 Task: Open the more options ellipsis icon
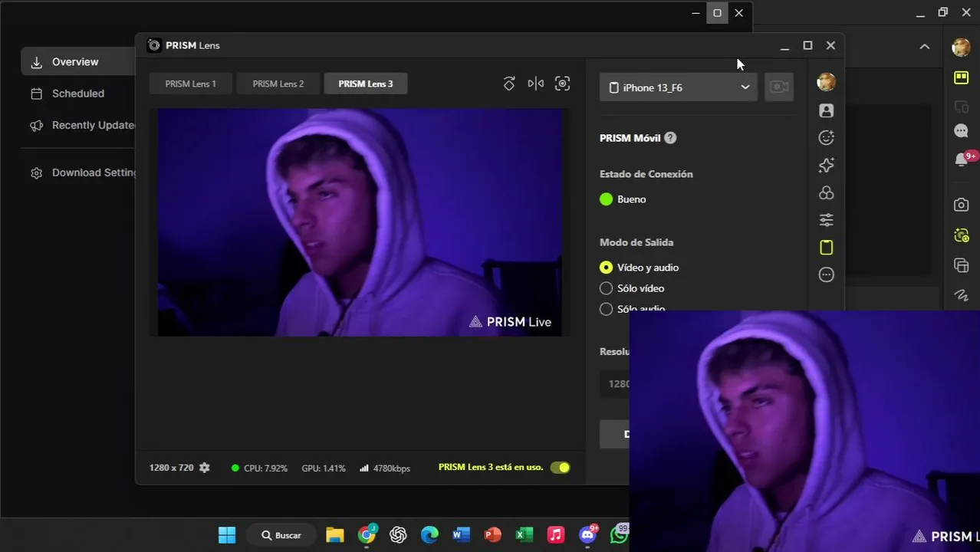click(826, 274)
